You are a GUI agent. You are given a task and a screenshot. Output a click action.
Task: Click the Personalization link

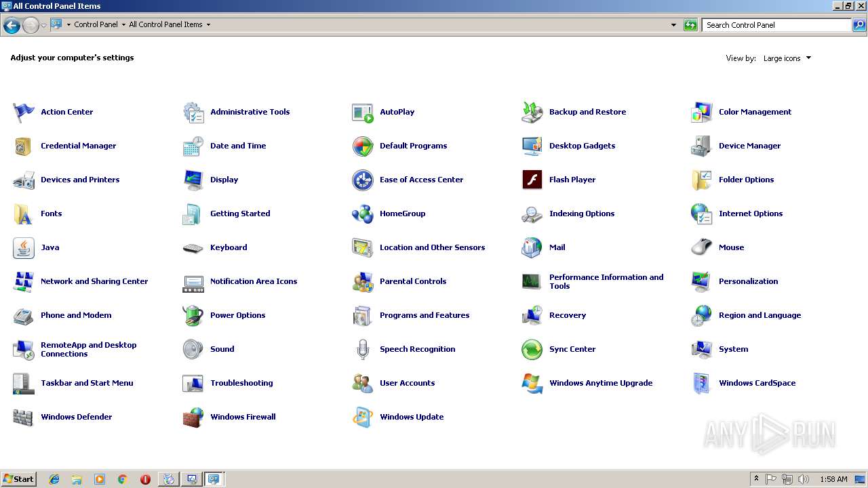pyautogui.click(x=749, y=281)
